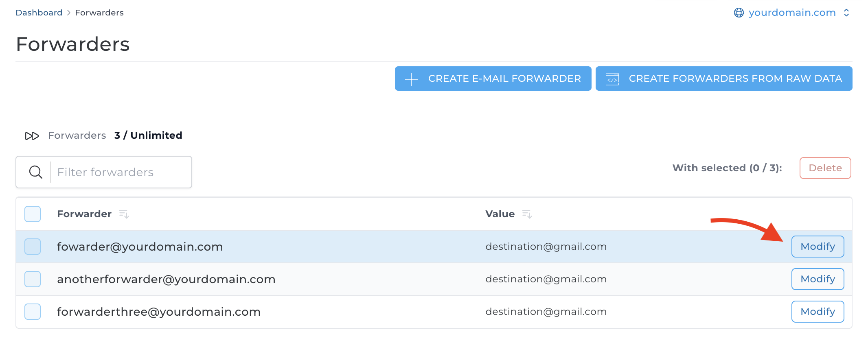This screenshot has height=345, width=868.
Task: Select anotherforwarder@yourdomain.com checkbox
Action: tap(33, 279)
